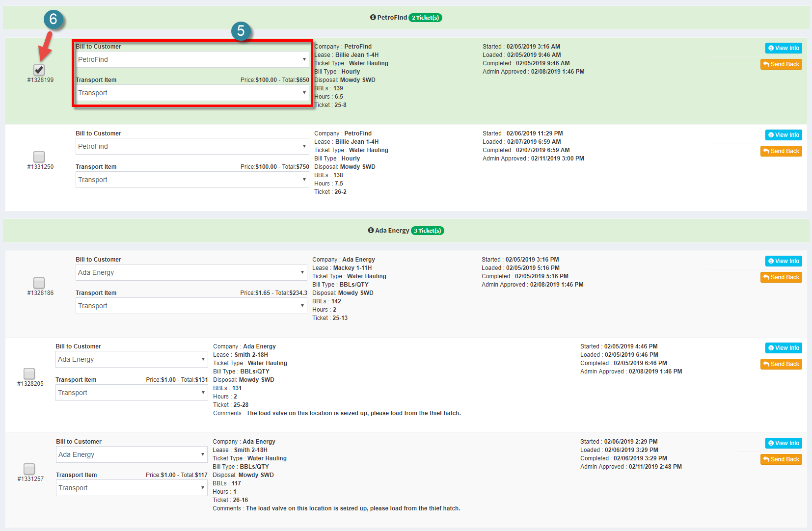Expand Transport Item dropdown for ticket #1328186
Image resolution: width=812 pixels, height=531 pixels.
pyautogui.click(x=191, y=306)
